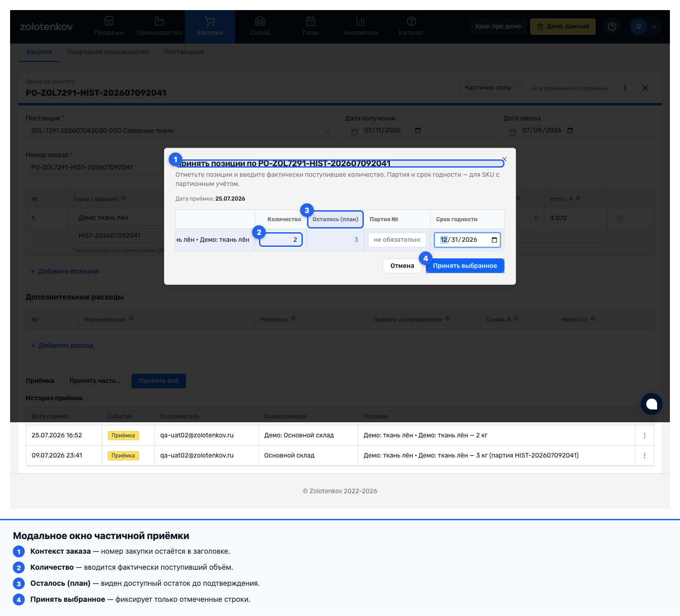Click the Срок годности date field
The width and height of the screenshot is (680, 616).
point(467,240)
